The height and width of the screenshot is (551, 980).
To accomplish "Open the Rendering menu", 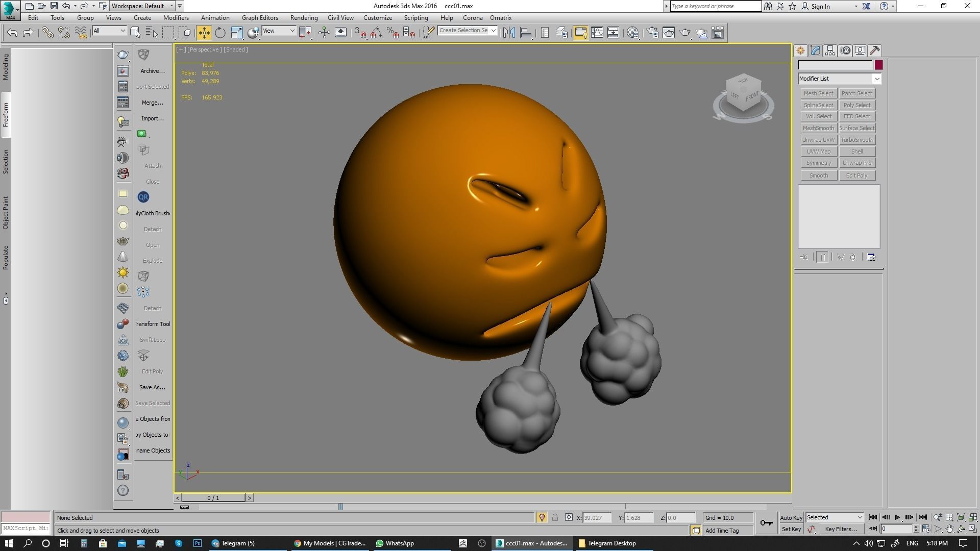I will click(304, 18).
